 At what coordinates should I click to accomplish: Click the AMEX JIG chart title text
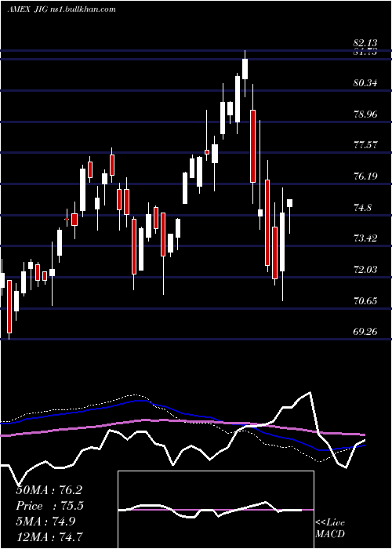[62, 9]
